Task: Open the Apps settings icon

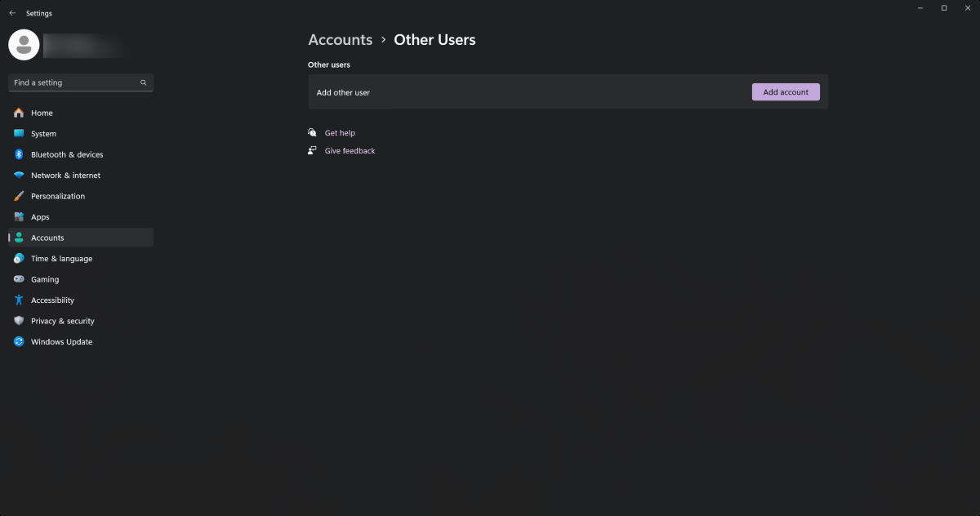Action: click(x=18, y=216)
